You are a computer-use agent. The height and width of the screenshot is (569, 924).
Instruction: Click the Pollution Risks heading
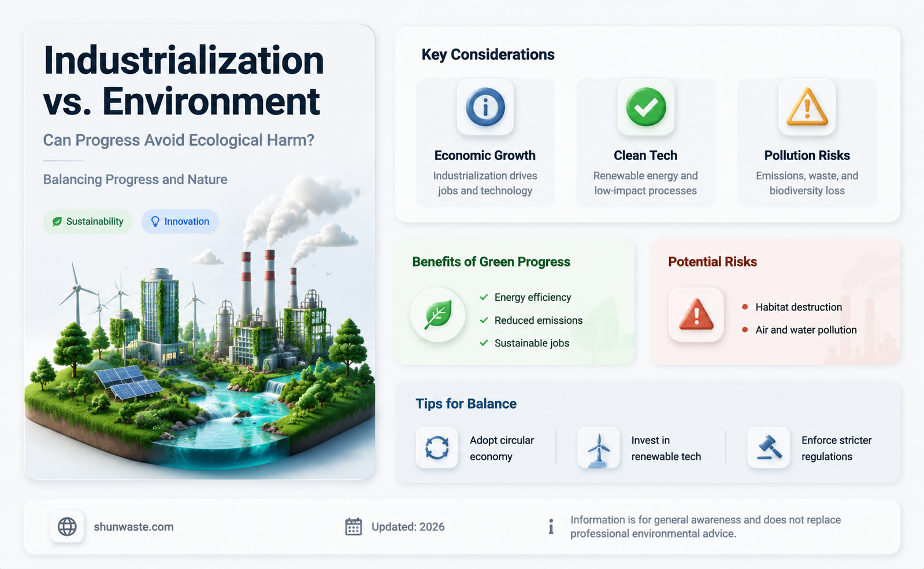807,156
